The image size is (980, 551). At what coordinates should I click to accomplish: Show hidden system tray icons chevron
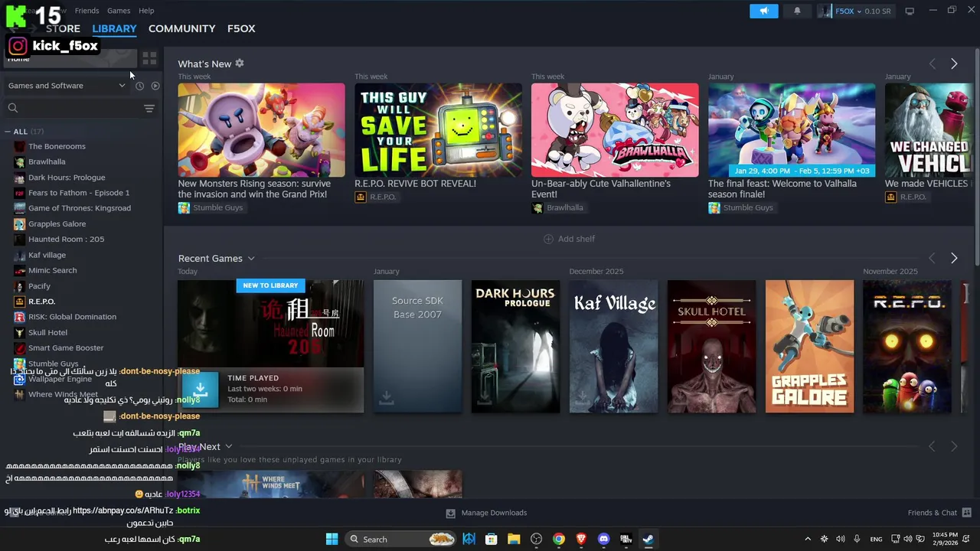tap(808, 540)
